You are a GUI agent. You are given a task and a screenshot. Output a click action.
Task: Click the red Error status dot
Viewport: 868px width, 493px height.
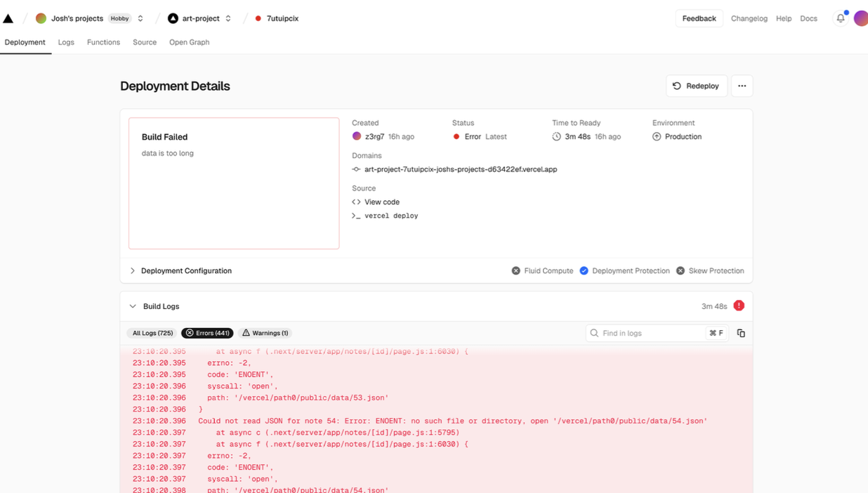click(x=456, y=136)
